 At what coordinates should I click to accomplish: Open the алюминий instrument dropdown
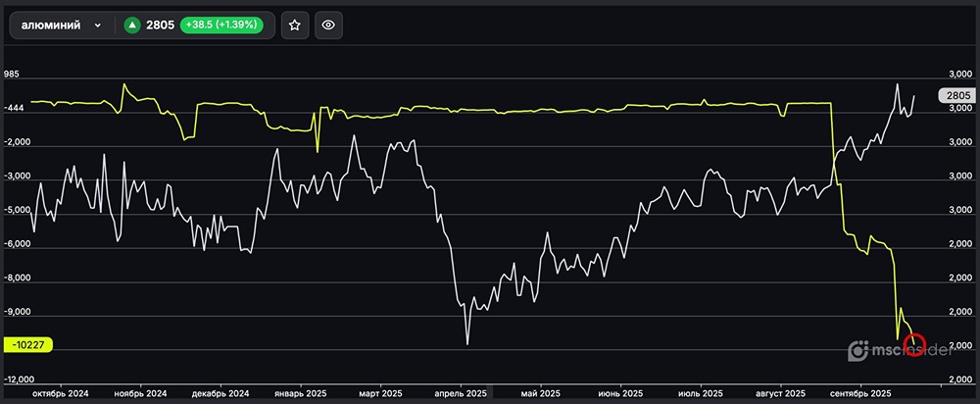(61, 26)
